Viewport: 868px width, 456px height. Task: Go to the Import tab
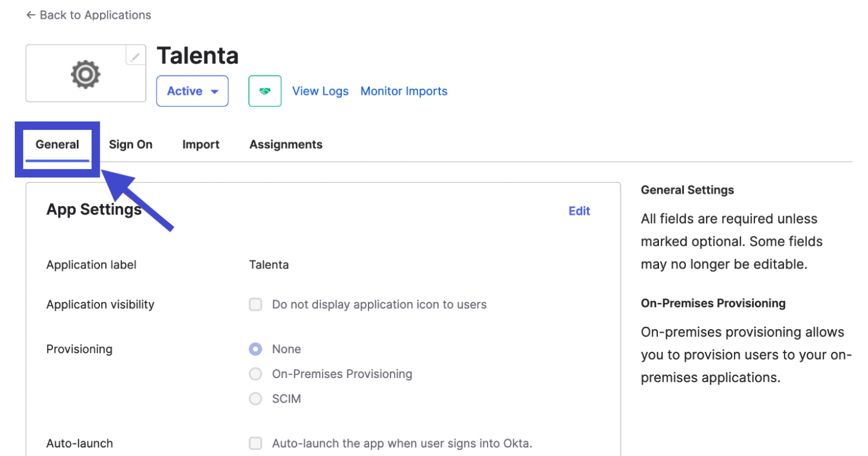click(x=201, y=145)
